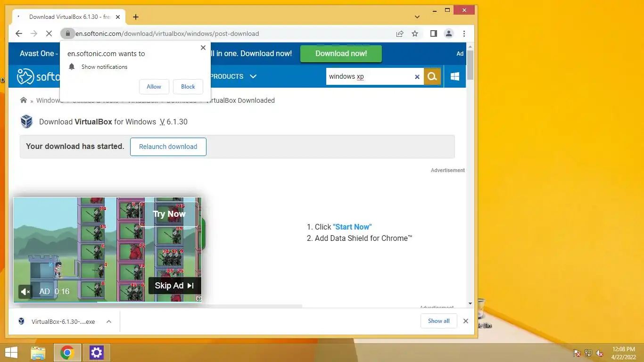
Task: Click VirtualBox Downloaded breadcrumb text
Action: click(x=240, y=100)
